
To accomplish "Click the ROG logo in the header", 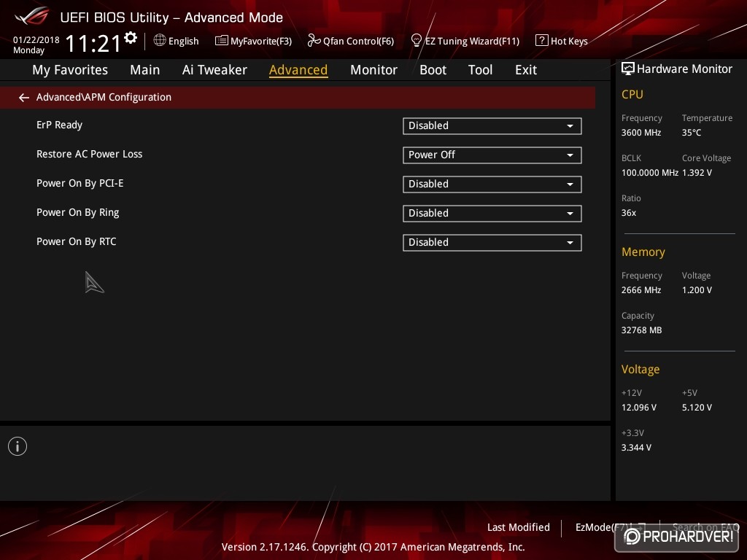I will tap(32, 17).
